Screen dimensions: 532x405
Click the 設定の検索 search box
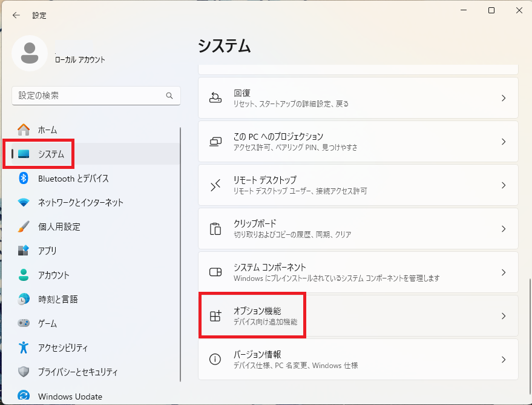[x=96, y=96]
